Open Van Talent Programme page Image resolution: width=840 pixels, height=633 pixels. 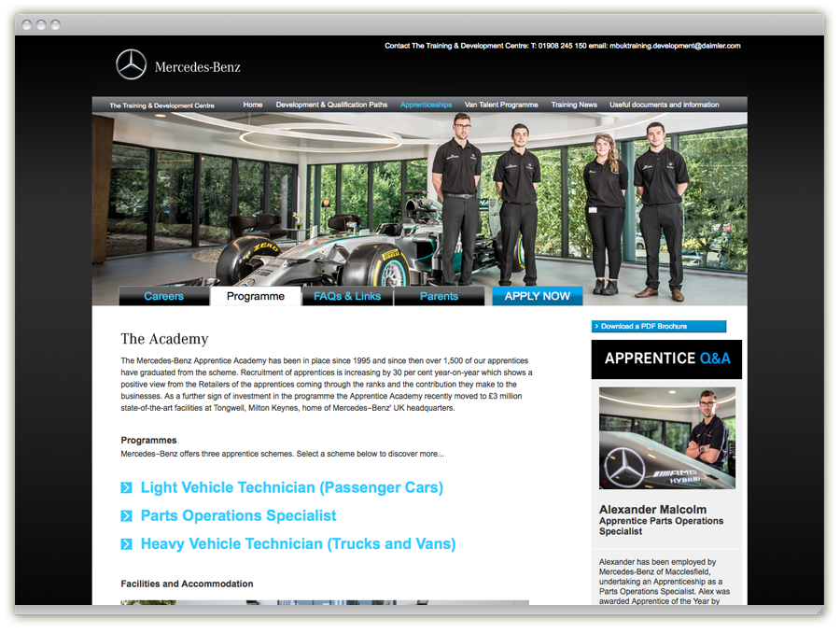(501, 105)
